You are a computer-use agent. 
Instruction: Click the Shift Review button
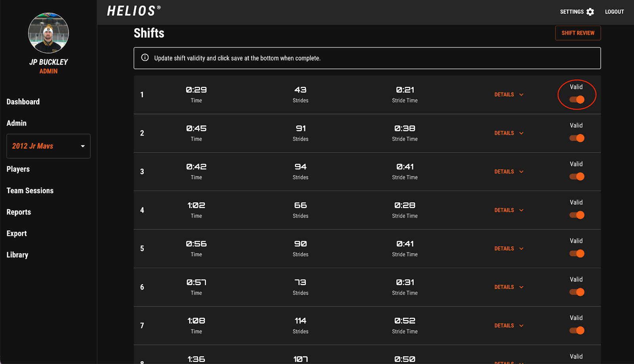point(578,33)
